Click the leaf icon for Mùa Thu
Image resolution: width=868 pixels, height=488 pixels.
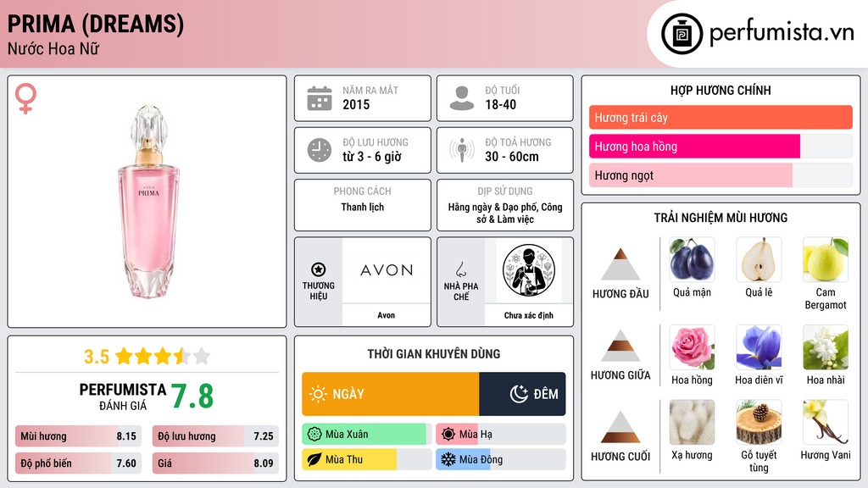pos(314,459)
